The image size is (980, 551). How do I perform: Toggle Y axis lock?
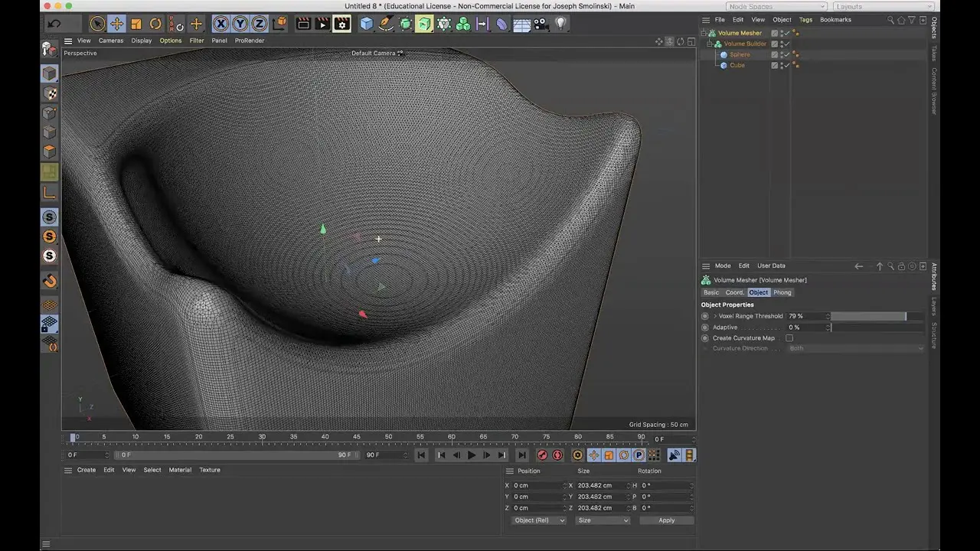point(240,24)
